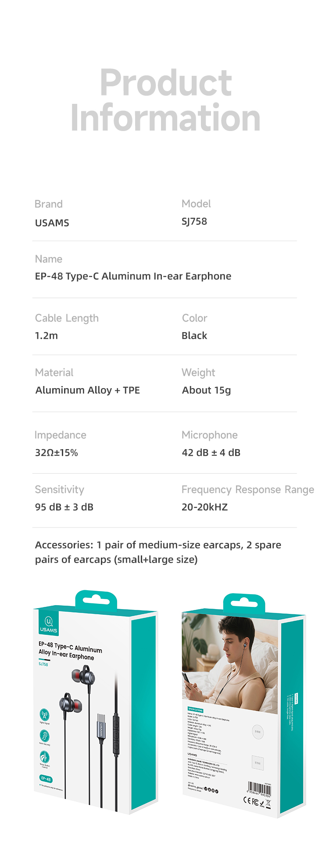Click the EP-48 badge on front box
This screenshot has width=329, height=868.
46,779
